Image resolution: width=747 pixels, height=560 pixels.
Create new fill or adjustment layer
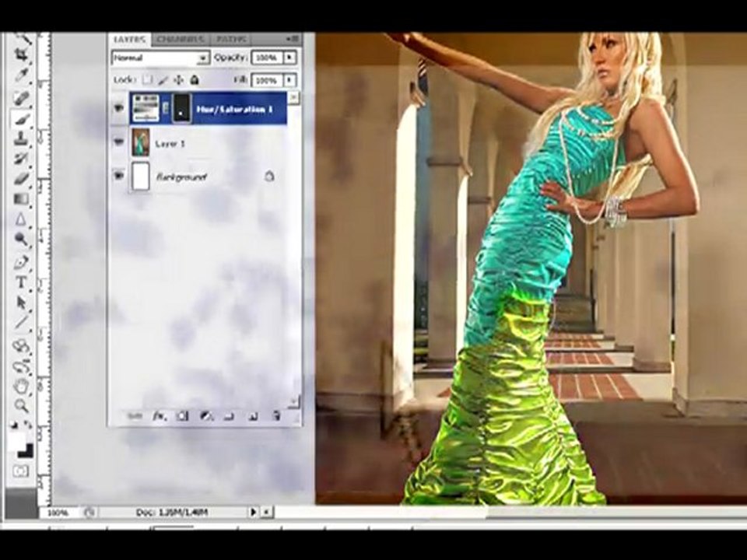(x=206, y=417)
